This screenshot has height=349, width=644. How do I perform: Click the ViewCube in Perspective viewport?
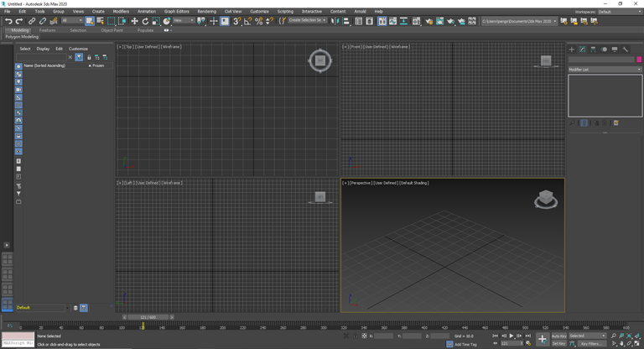click(546, 199)
